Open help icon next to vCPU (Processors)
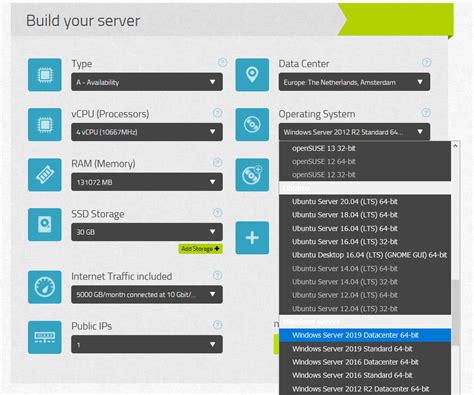 click(x=217, y=113)
